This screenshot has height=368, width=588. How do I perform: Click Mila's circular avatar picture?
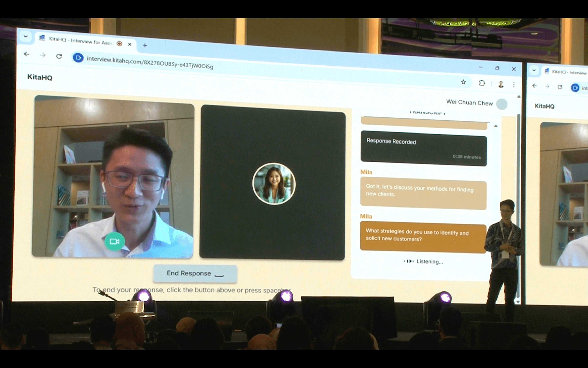[274, 184]
